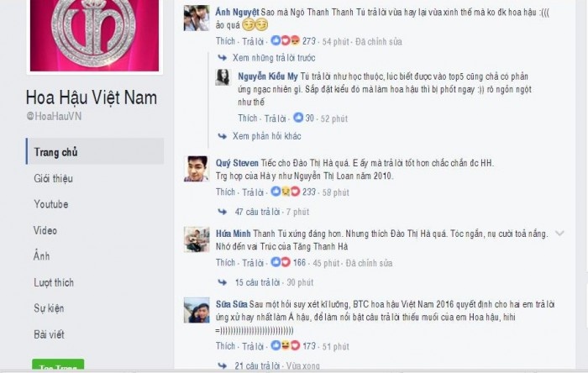This screenshot has height=373, width=588.
Task: Go to the Youtube section
Action: [x=51, y=204]
